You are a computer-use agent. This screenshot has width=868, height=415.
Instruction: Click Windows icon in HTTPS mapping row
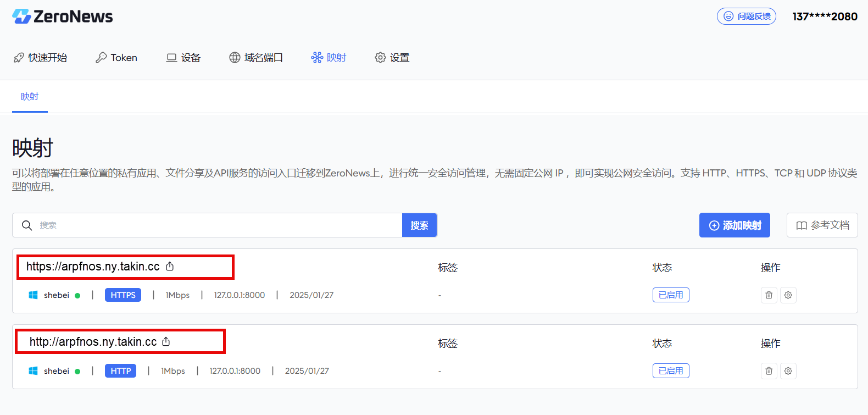33,295
